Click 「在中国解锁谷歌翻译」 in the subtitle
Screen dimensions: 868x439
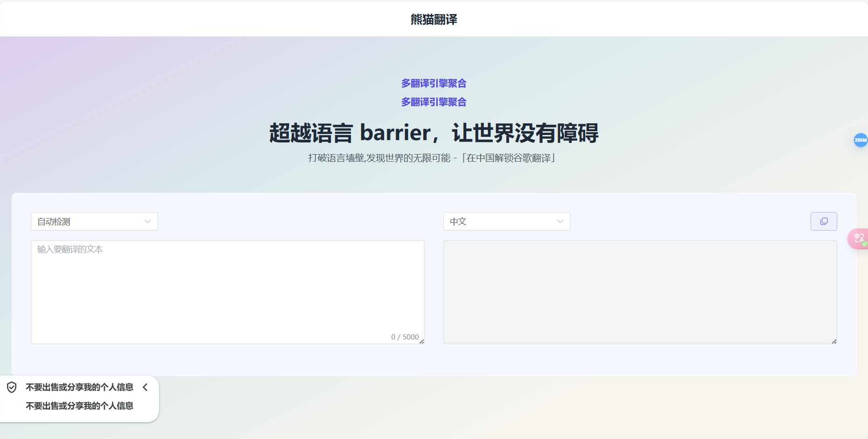(x=509, y=158)
